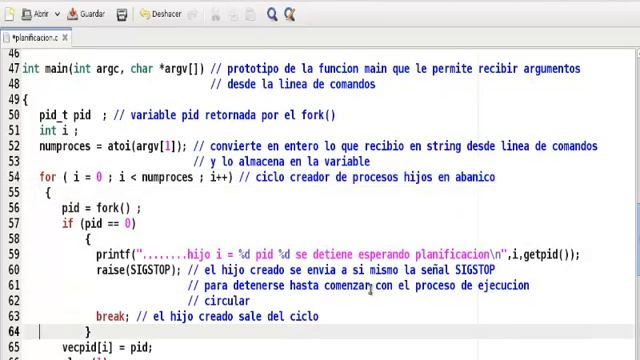Click comment "// circular" on line 62

pos(219,301)
